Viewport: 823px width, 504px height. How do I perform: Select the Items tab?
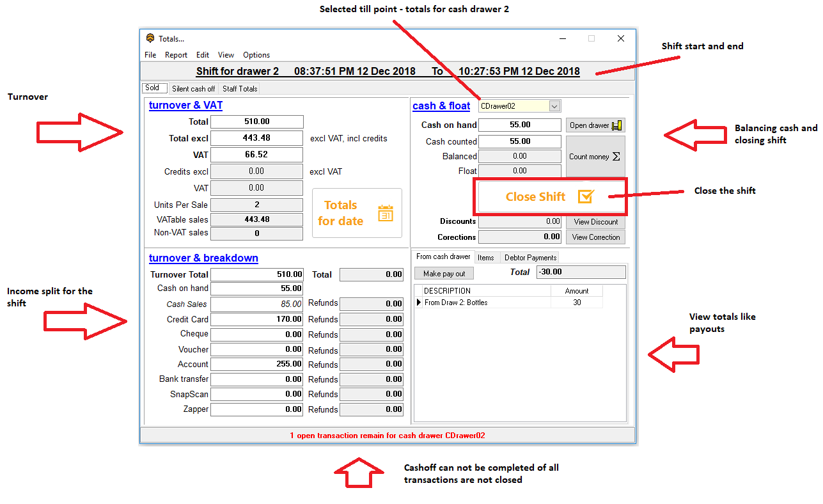[x=486, y=258]
